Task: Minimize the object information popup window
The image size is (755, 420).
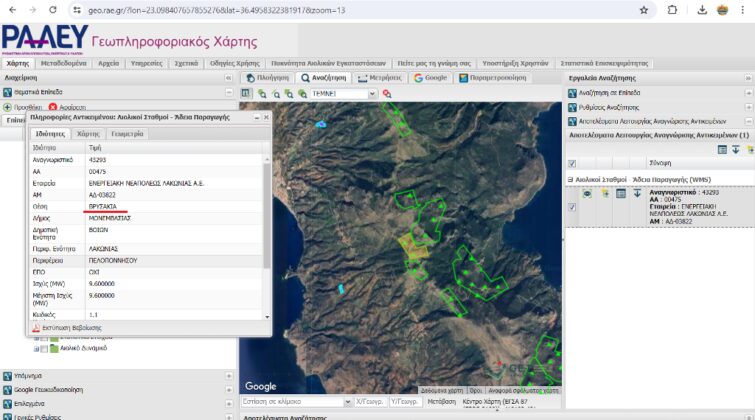Action: pos(257,118)
